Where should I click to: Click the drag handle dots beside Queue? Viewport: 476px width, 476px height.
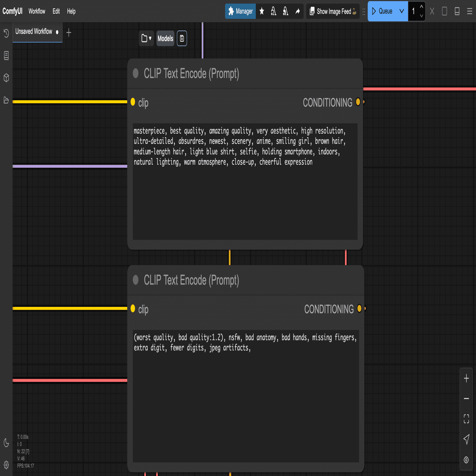coord(364,11)
